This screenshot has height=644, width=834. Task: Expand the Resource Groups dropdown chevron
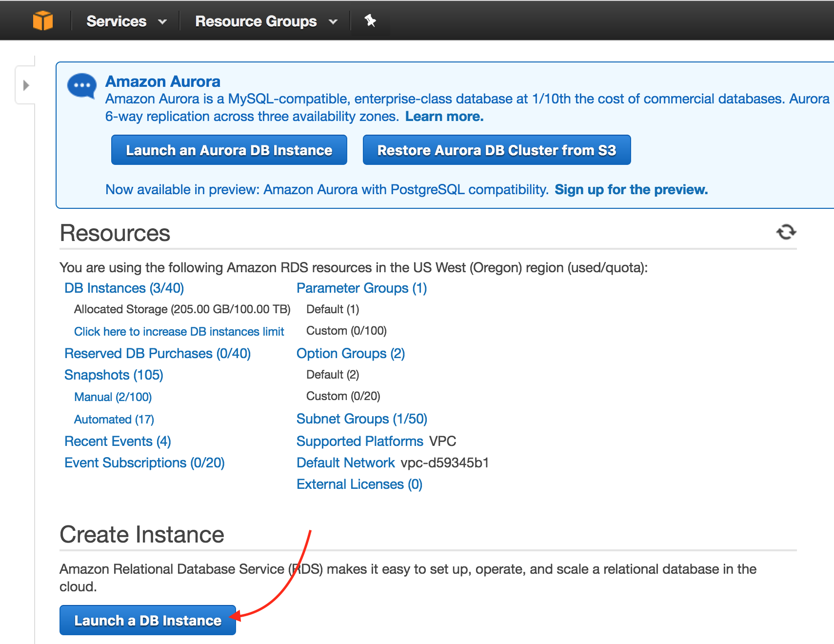coord(333,21)
